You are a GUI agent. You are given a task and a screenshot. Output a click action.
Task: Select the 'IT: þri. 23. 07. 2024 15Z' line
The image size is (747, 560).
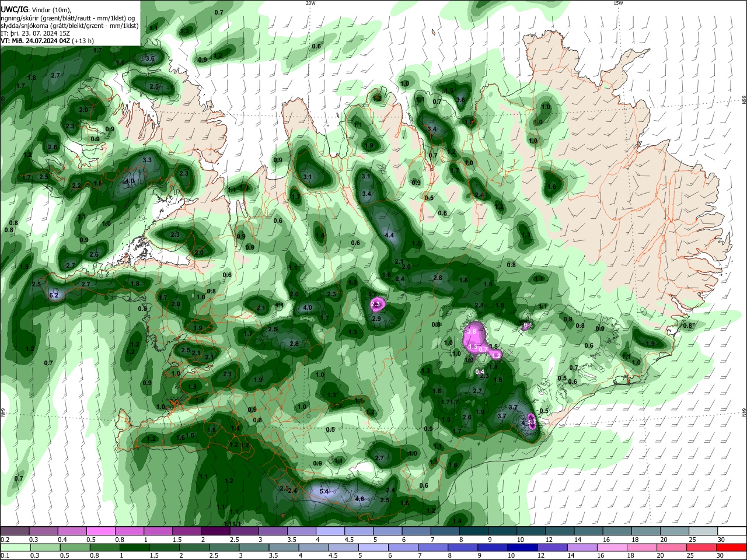pyautogui.click(x=34, y=33)
